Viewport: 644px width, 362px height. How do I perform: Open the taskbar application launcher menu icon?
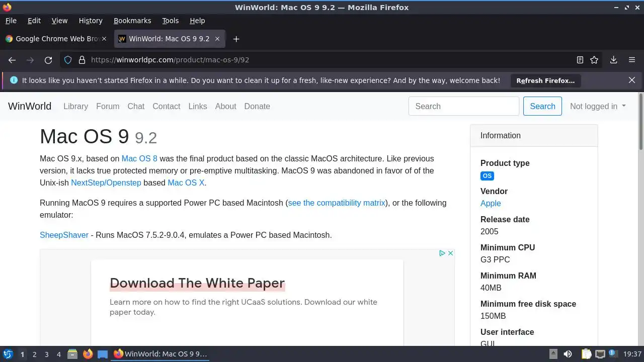coord(8,354)
